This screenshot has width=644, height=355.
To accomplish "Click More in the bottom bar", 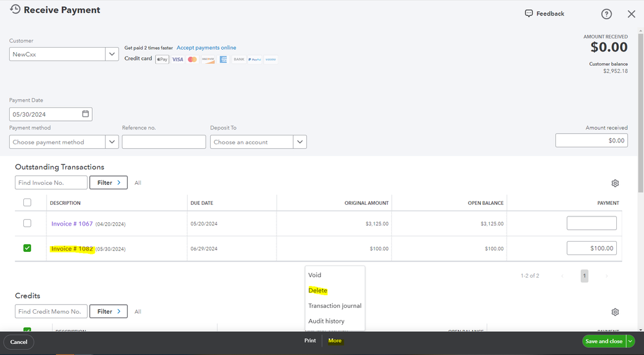I will (x=335, y=341).
